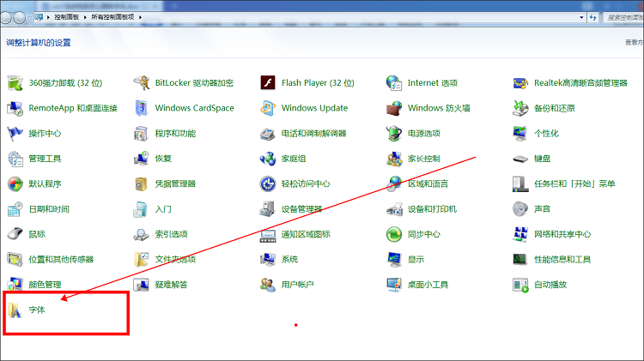
Task: Open the 声音 speaker icon
Action: click(x=520, y=209)
